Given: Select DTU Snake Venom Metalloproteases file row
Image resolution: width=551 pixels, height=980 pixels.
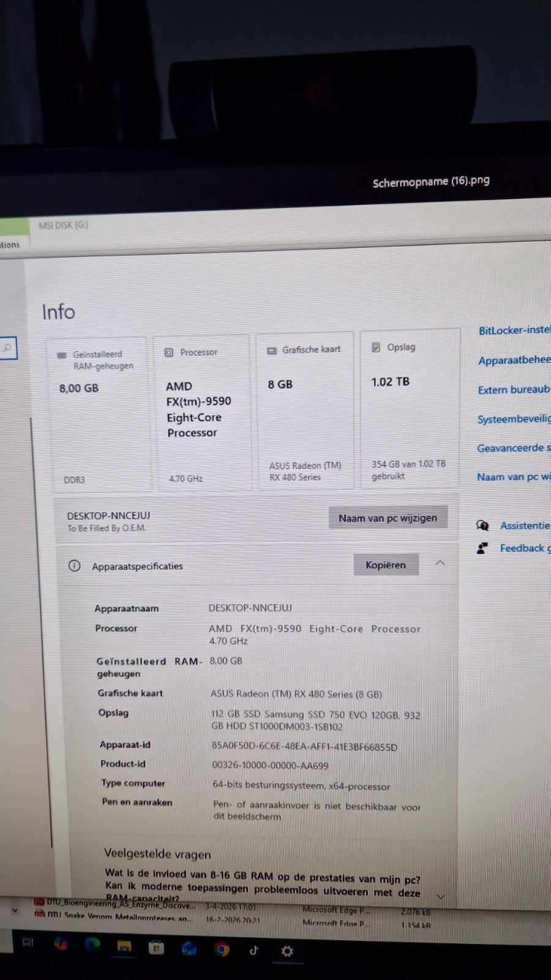Looking at the screenshot, I should 233,920.
